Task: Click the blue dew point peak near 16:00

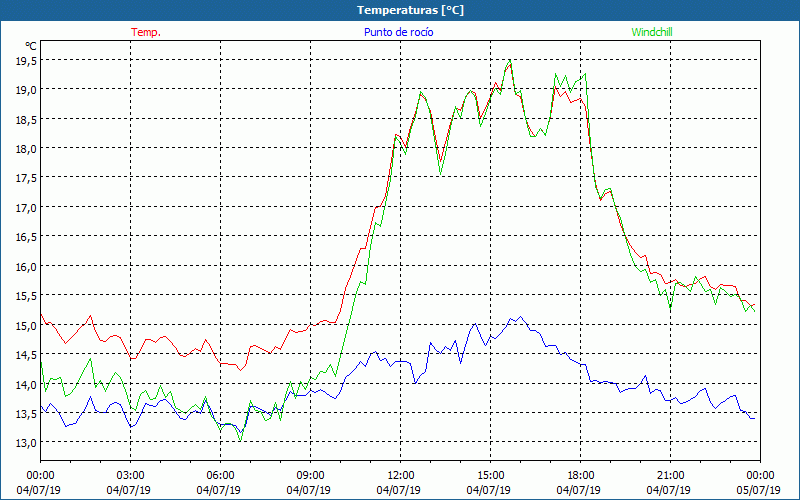Action: pyautogui.click(x=520, y=317)
